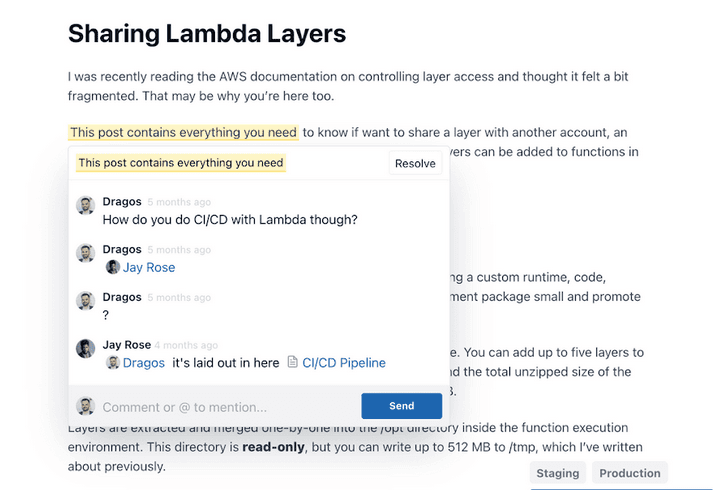This screenshot has width=713, height=490.
Task: Click the highlighted quote at the popup top
Action: click(x=180, y=162)
